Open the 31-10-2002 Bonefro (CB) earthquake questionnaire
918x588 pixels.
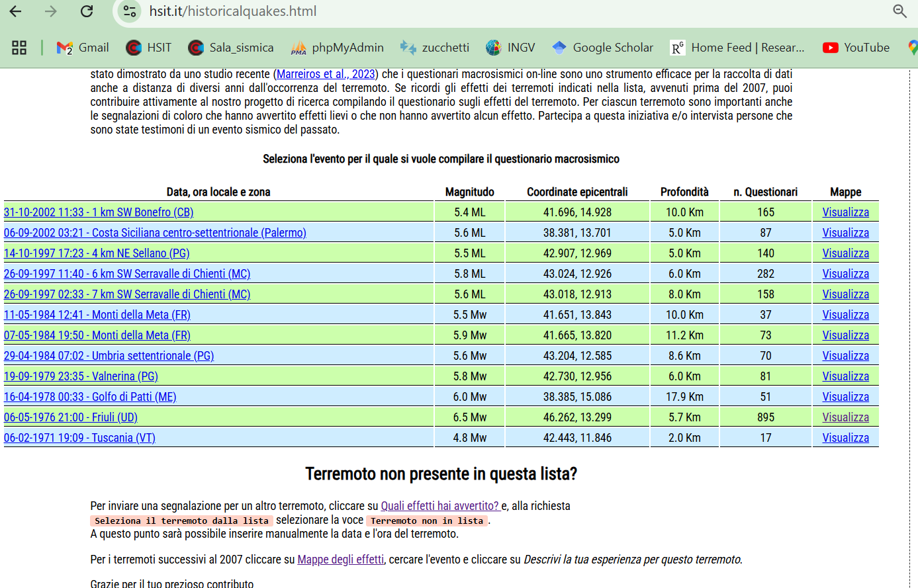[99, 212]
